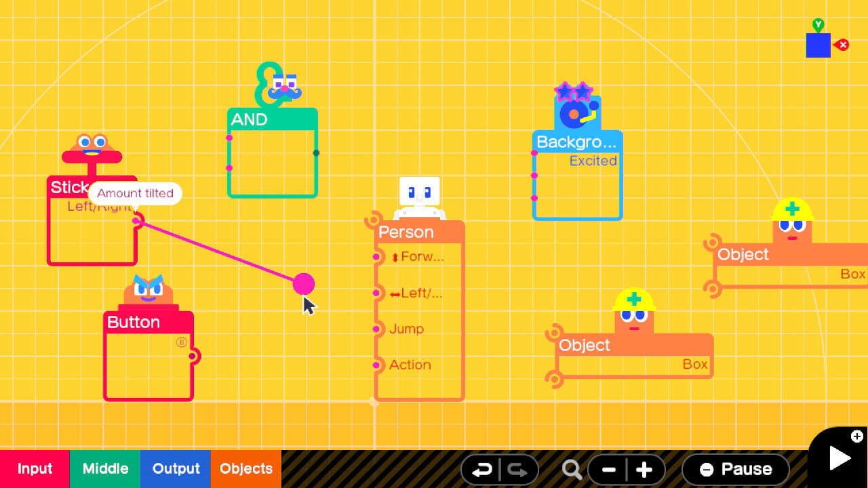The height and width of the screenshot is (488, 868).
Task: Open the Excited music selector on the Background Nodon
Action: point(593,161)
